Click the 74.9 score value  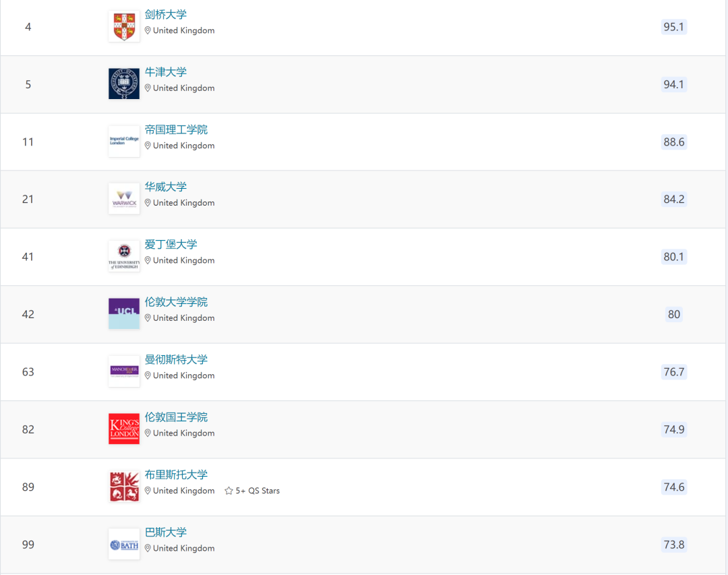[673, 429]
